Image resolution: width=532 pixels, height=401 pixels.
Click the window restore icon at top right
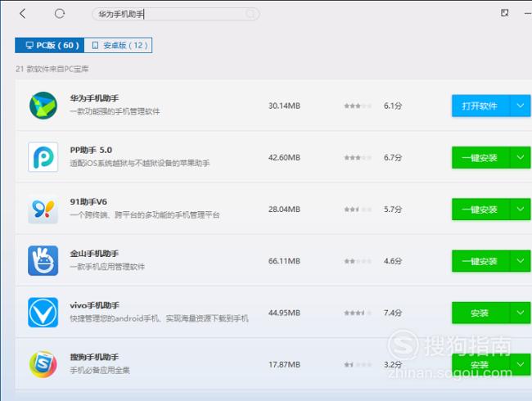coord(504,13)
